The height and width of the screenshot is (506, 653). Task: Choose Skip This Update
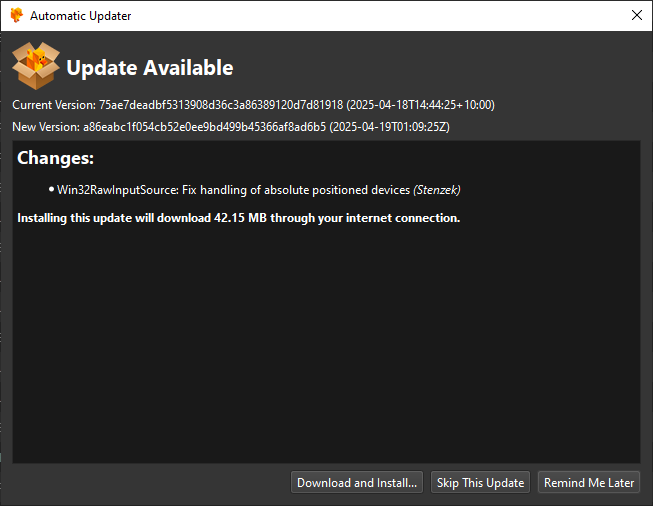click(480, 482)
